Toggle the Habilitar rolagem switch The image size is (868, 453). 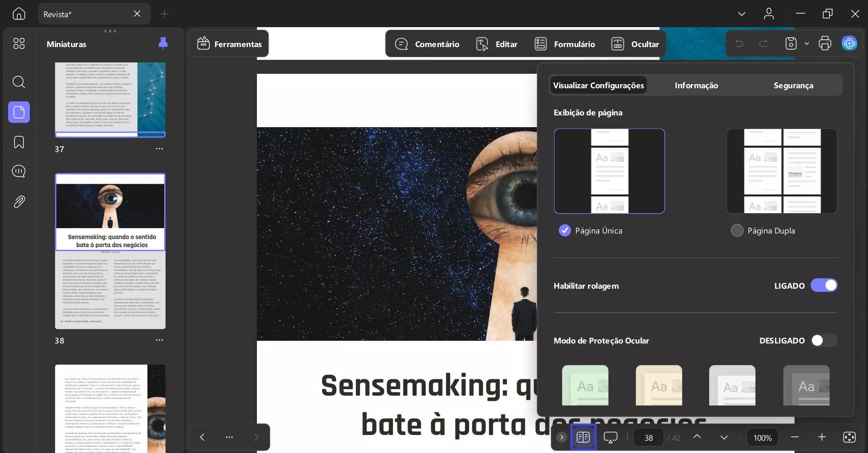[x=824, y=285]
